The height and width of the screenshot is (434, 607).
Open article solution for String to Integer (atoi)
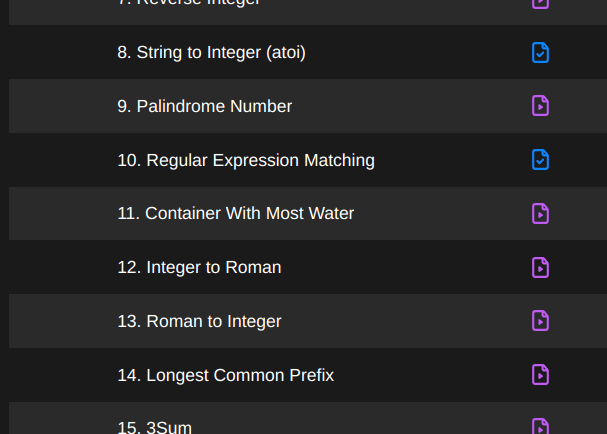(x=540, y=52)
